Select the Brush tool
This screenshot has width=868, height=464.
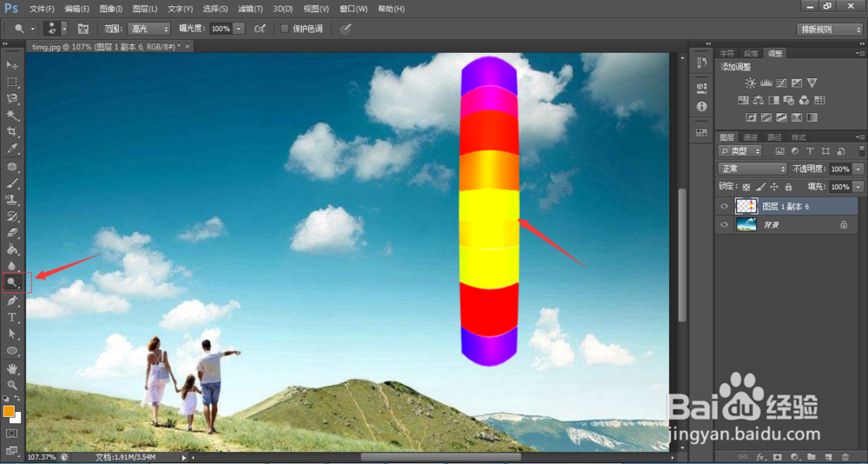[12, 183]
